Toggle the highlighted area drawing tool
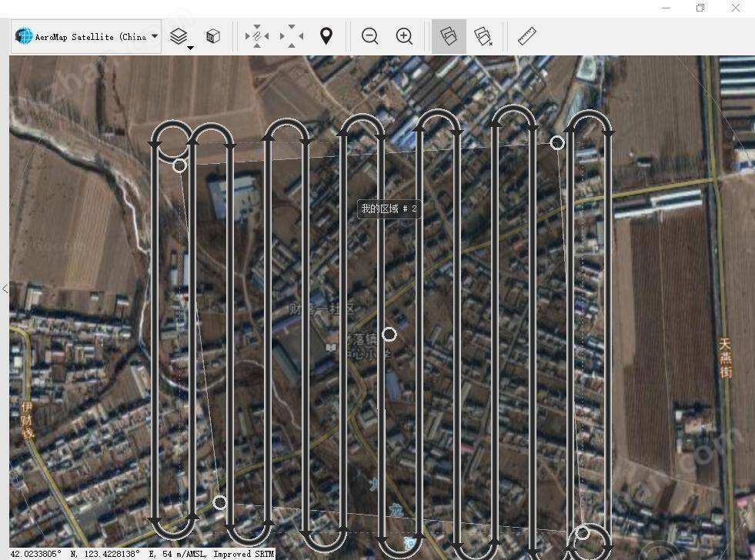This screenshot has width=755, height=560. [x=449, y=36]
